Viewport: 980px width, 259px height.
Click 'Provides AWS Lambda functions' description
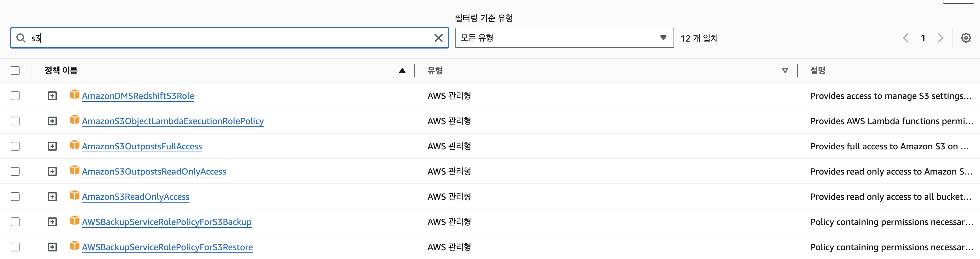(891, 121)
